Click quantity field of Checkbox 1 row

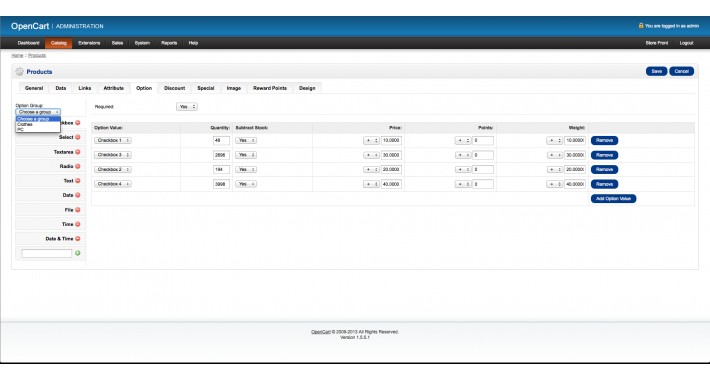[x=221, y=140]
